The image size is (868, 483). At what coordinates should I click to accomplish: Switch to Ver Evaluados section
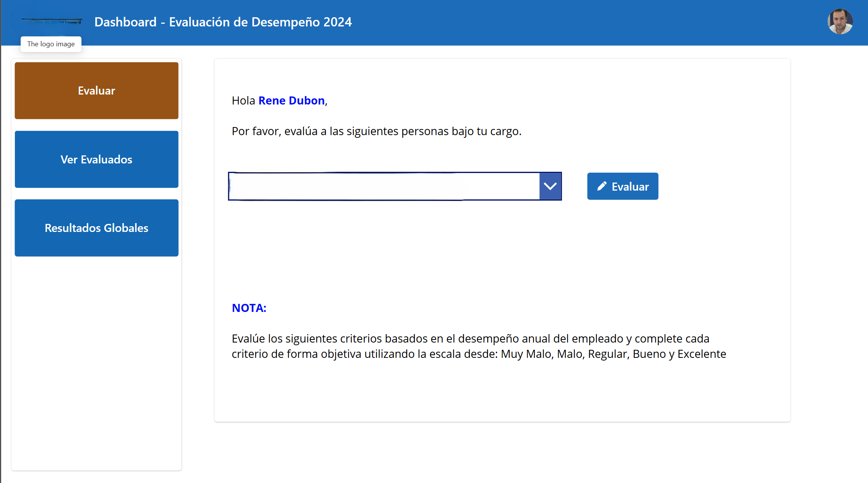point(96,159)
